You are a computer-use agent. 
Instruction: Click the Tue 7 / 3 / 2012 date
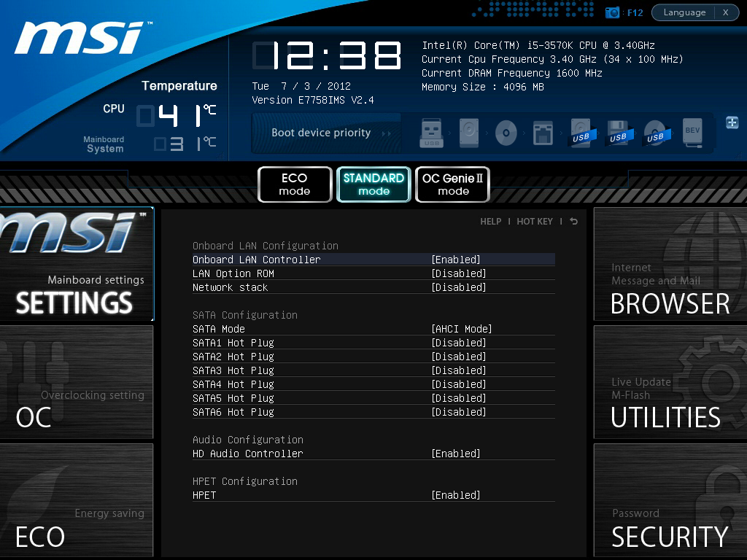(301, 86)
